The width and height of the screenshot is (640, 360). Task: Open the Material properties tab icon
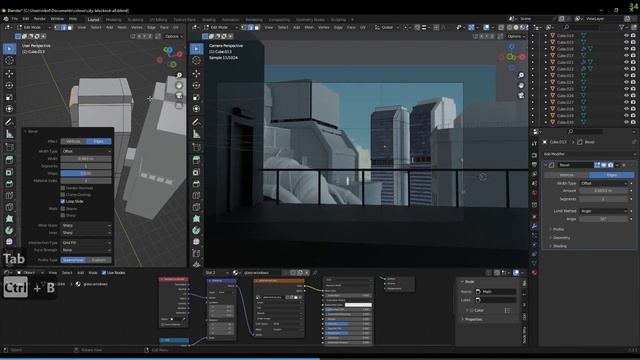tap(534, 273)
